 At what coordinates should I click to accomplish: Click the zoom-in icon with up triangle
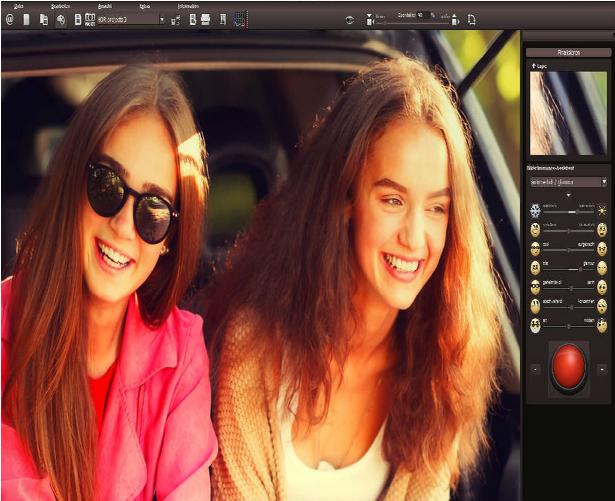[x=454, y=20]
